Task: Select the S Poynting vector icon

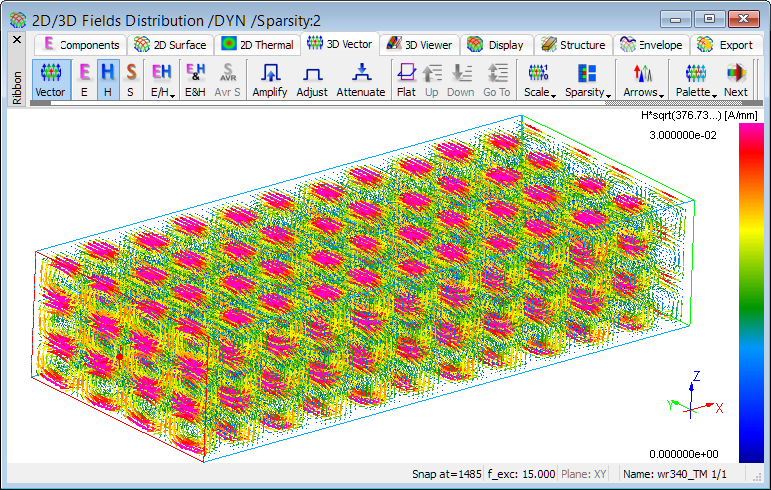Action: pyautogui.click(x=130, y=80)
